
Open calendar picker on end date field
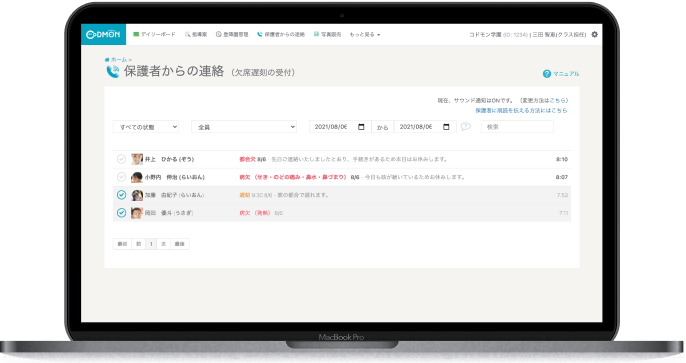[x=446, y=127]
